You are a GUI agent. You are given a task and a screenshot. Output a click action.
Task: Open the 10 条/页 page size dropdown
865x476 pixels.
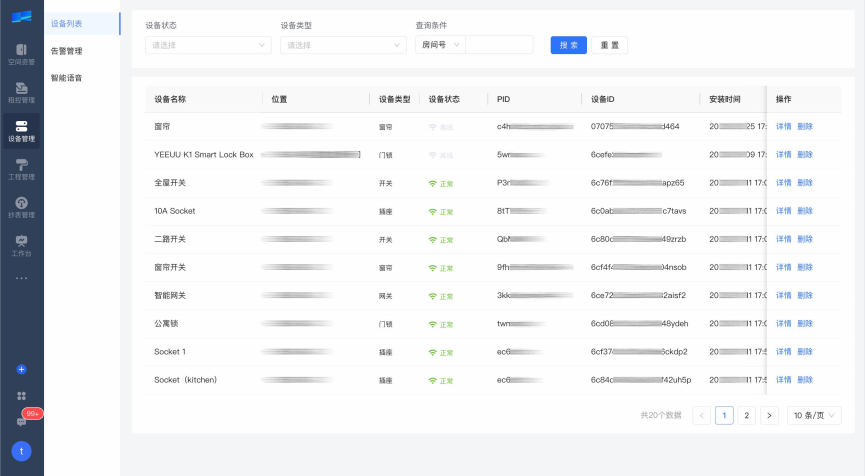[x=814, y=415]
